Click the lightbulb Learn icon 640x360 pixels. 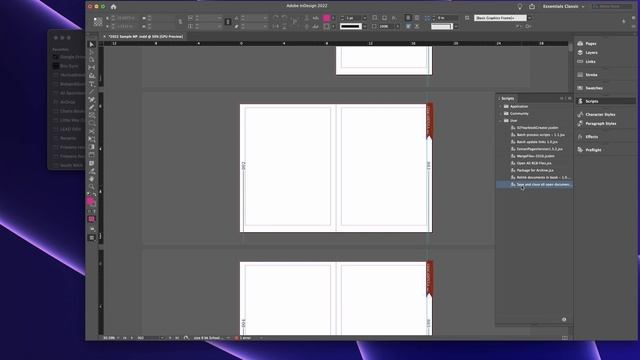(520, 7)
